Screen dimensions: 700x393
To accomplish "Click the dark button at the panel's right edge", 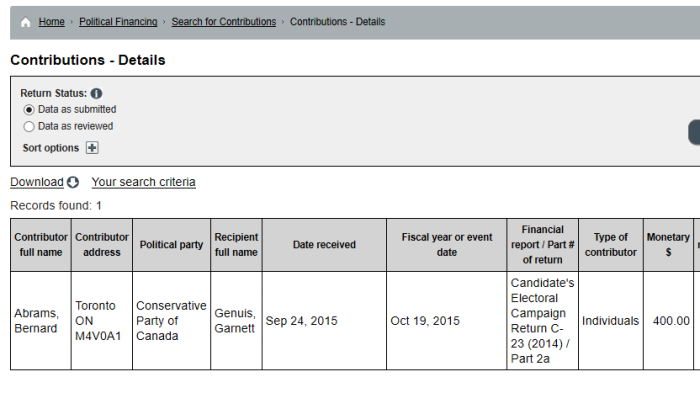I will [694, 132].
